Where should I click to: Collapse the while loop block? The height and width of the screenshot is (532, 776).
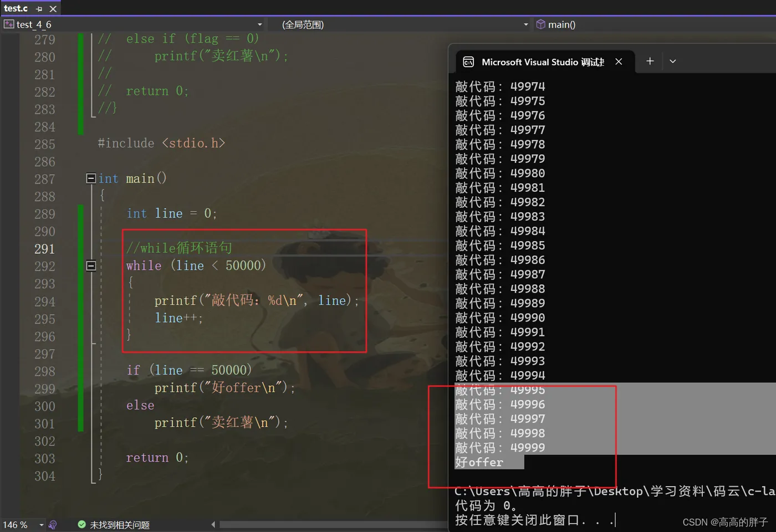pos(91,266)
